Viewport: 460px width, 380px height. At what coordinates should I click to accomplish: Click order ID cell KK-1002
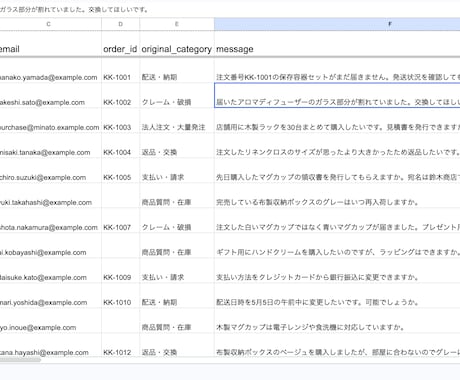[x=121, y=96]
